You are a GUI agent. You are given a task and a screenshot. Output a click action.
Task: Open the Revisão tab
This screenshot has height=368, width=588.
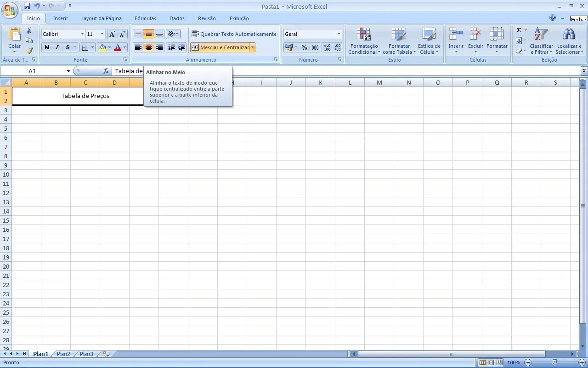click(207, 18)
